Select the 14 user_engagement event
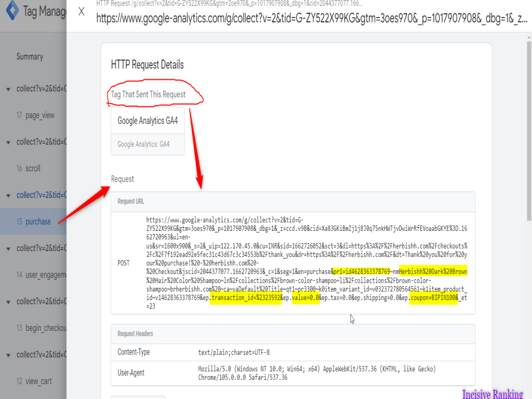This screenshot has height=399, width=532. click(41, 275)
